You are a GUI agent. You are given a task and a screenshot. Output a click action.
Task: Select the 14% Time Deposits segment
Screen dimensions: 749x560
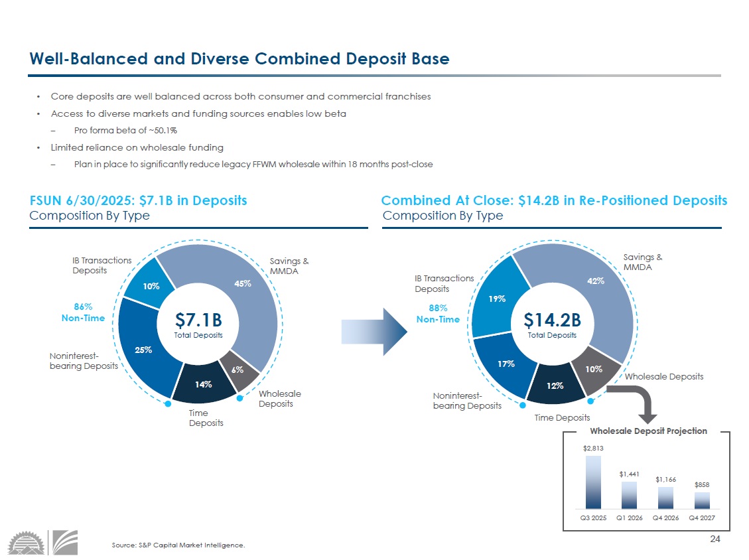pos(203,384)
